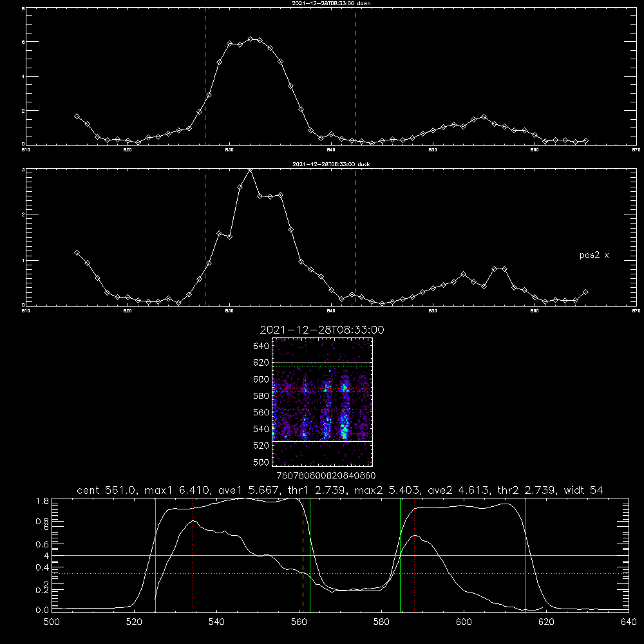Click the orange dashed line in bottom plot
This screenshot has width=644, height=644.
click(x=303, y=555)
